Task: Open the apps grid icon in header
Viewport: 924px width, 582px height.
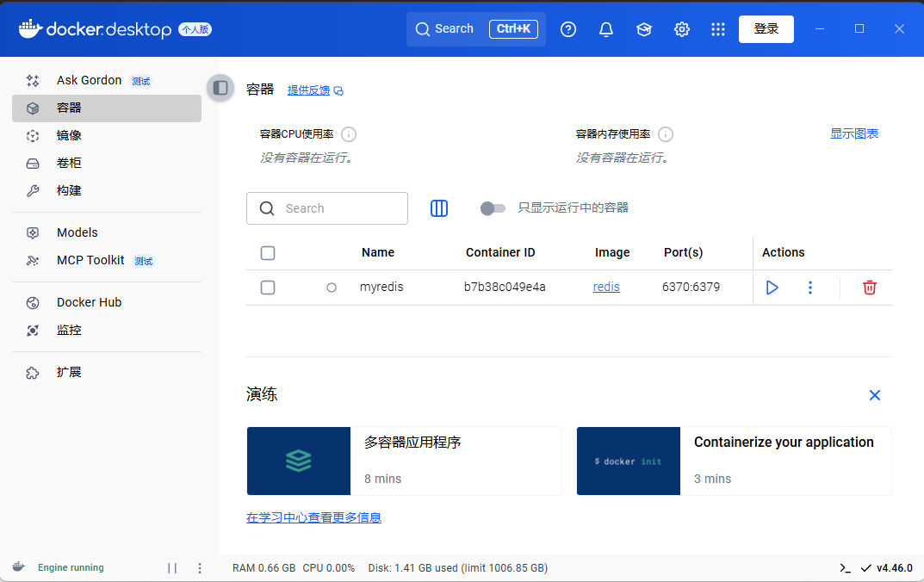Action: click(x=718, y=29)
